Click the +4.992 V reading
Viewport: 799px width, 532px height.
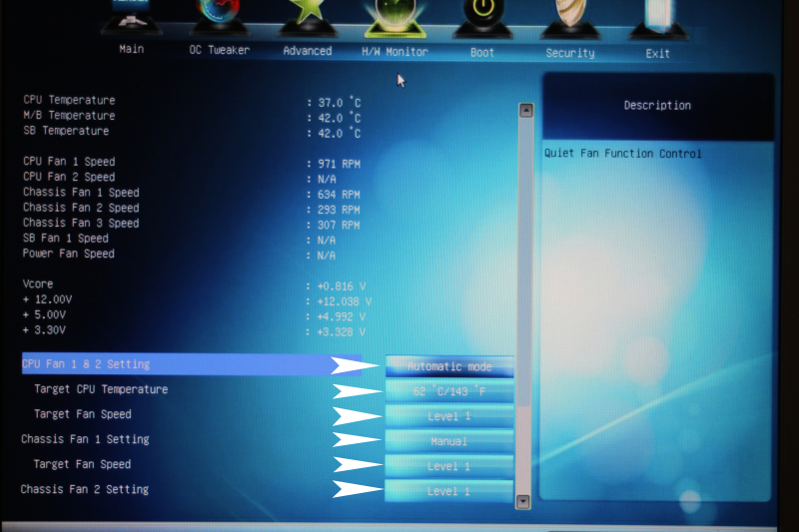click(342, 316)
